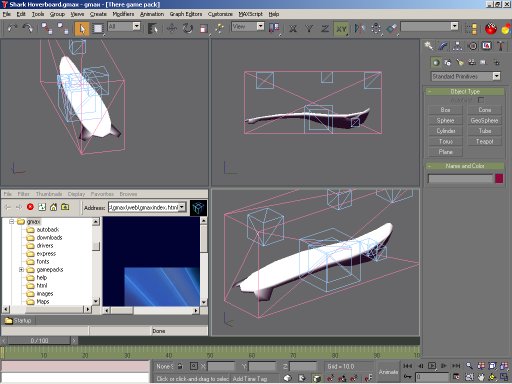Activate the Select and Rotate tool
This screenshot has width=512, height=384.
188,28
